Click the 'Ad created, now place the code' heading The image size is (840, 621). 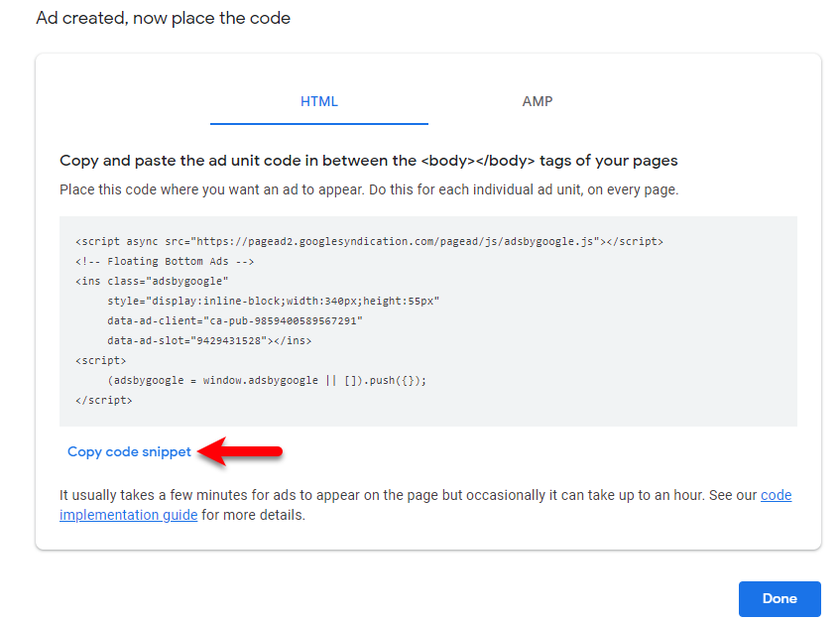pos(164,18)
